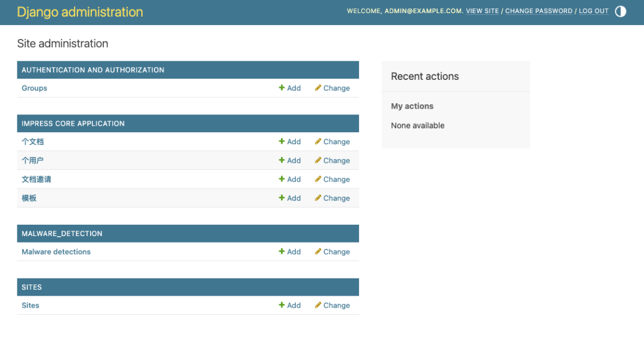Open the Sites model link
The width and height of the screenshot is (644, 341).
click(30, 305)
